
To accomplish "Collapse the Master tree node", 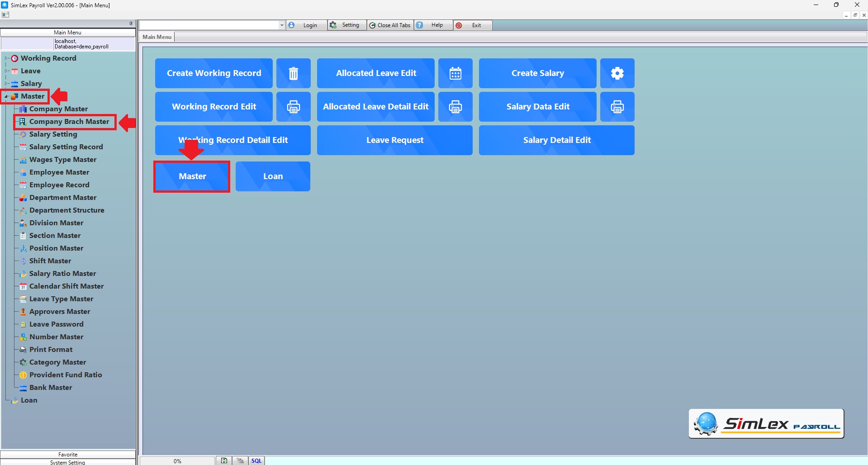I will coord(6,96).
